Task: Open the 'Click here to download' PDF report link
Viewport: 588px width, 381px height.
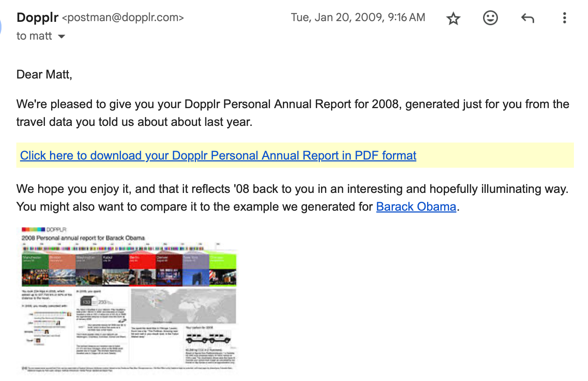Action: (218, 156)
